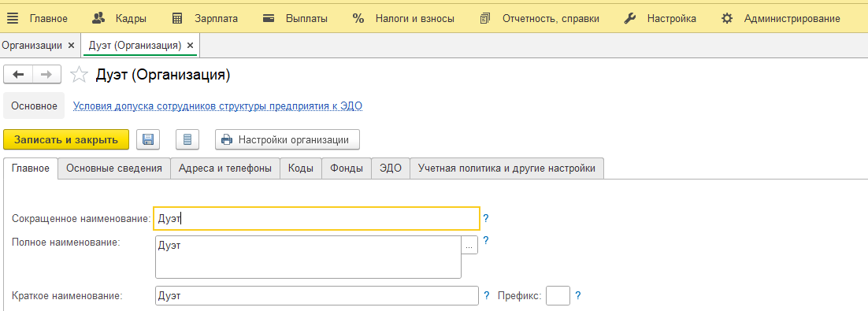Select the Основное navigation item

pyautogui.click(x=35, y=106)
